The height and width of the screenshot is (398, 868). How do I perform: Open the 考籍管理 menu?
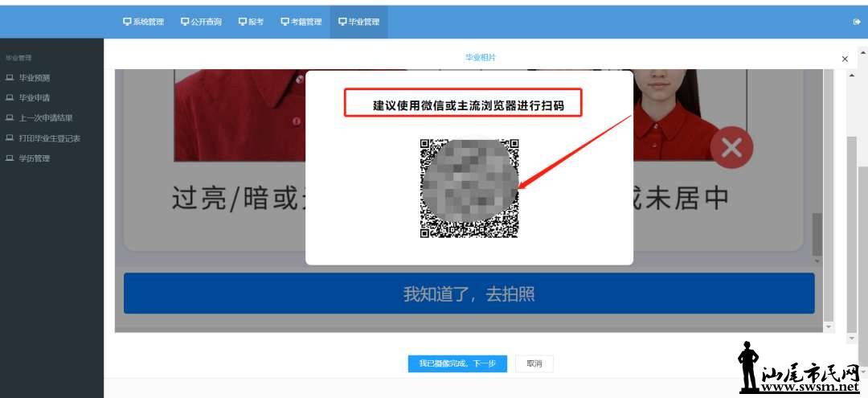click(301, 23)
